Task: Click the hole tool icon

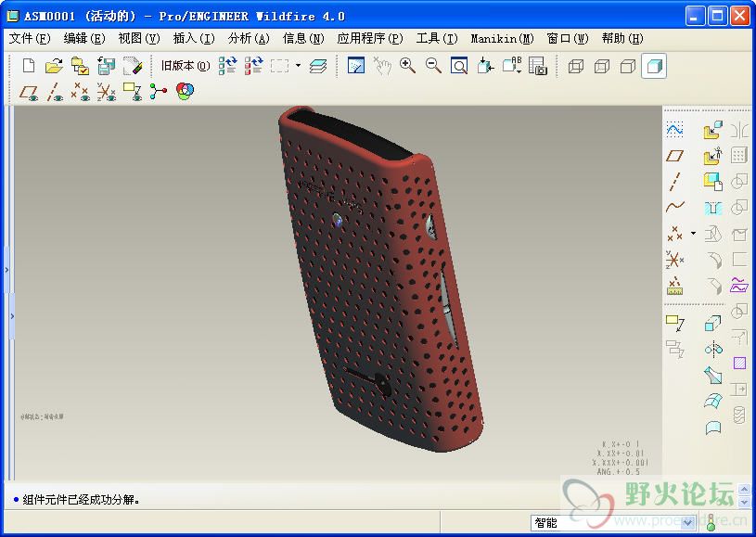Action: pos(713,208)
